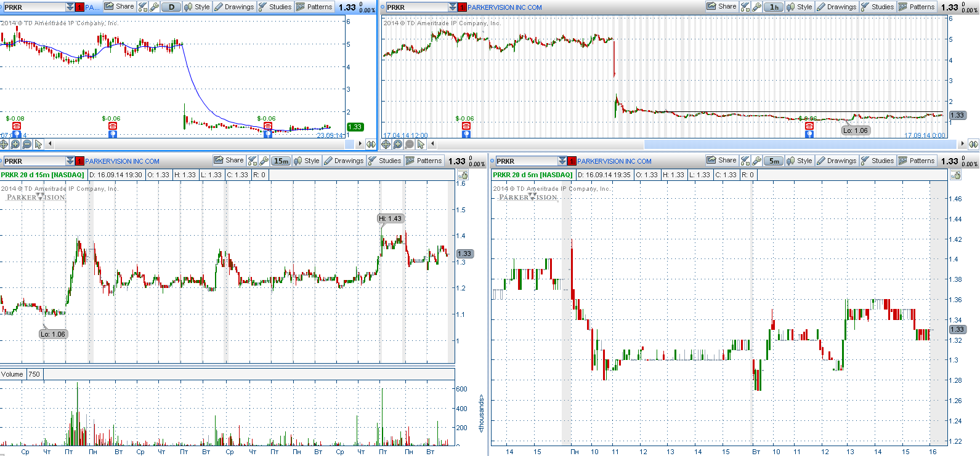
Task: Click the red earnings phone icon on the 1h chart
Action: tap(466, 126)
